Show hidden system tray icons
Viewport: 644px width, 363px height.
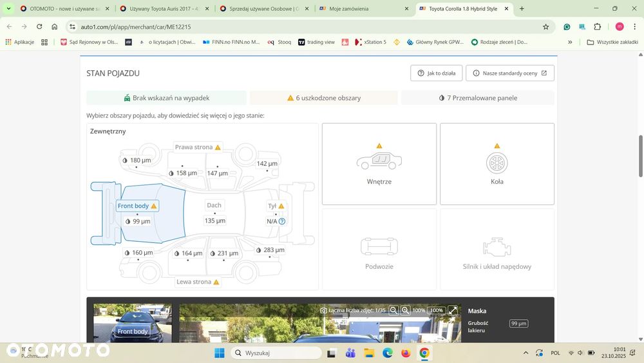[526, 353]
